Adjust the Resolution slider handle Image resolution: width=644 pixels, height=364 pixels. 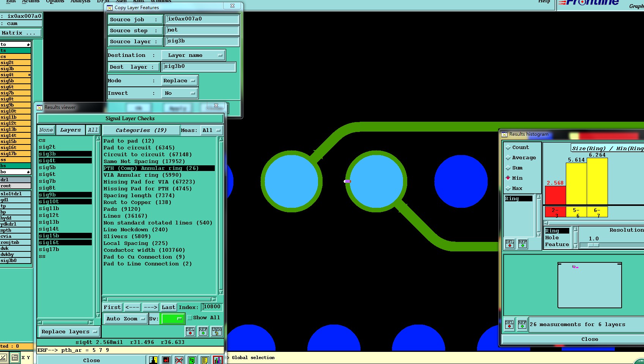pos(594,245)
